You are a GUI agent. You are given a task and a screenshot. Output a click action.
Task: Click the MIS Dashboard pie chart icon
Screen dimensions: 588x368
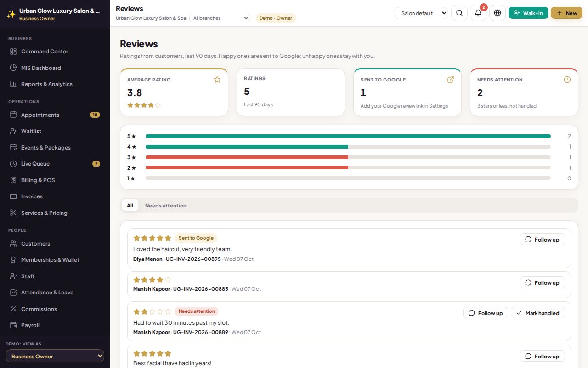pyautogui.click(x=13, y=68)
